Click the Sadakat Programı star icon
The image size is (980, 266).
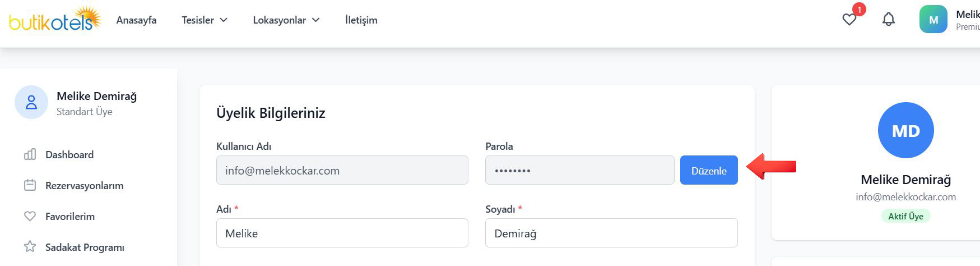click(x=30, y=247)
